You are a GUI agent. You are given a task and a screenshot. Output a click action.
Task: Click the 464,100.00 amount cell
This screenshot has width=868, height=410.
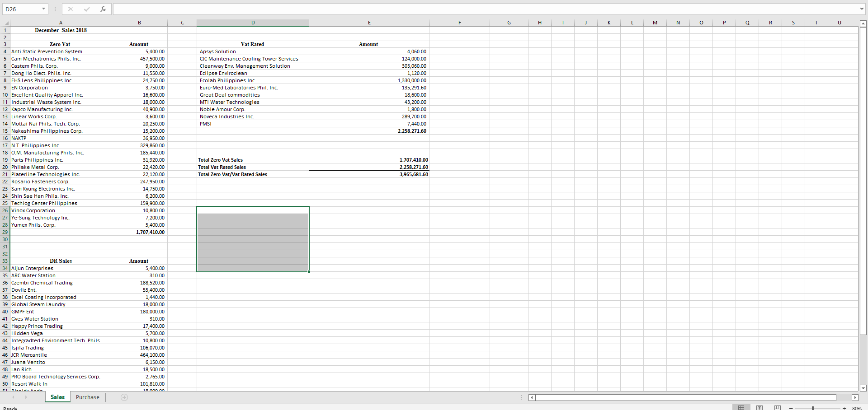point(139,355)
